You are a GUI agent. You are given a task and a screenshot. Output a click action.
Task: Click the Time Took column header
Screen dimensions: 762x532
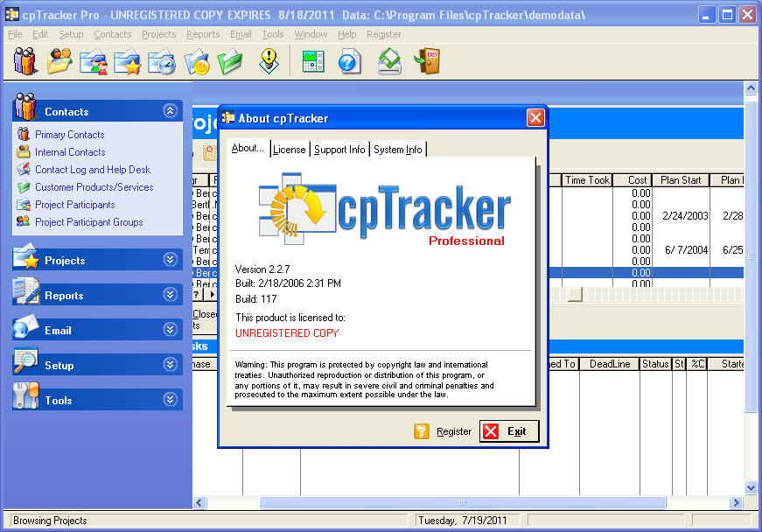pyautogui.click(x=587, y=180)
